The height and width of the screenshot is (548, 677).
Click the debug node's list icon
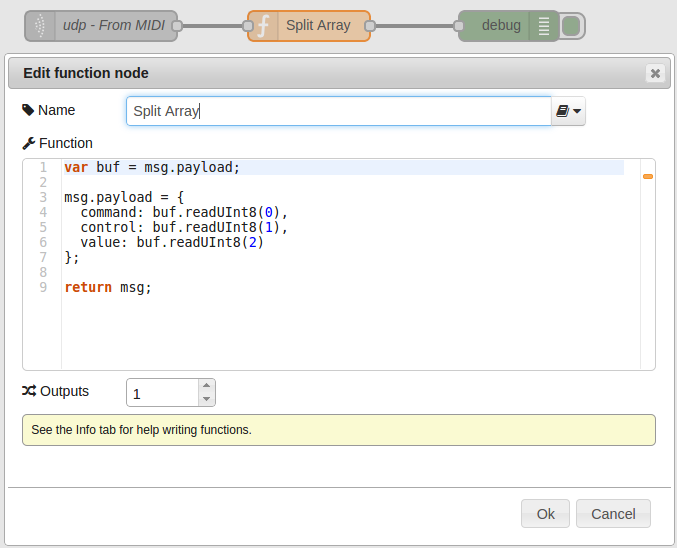543,26
